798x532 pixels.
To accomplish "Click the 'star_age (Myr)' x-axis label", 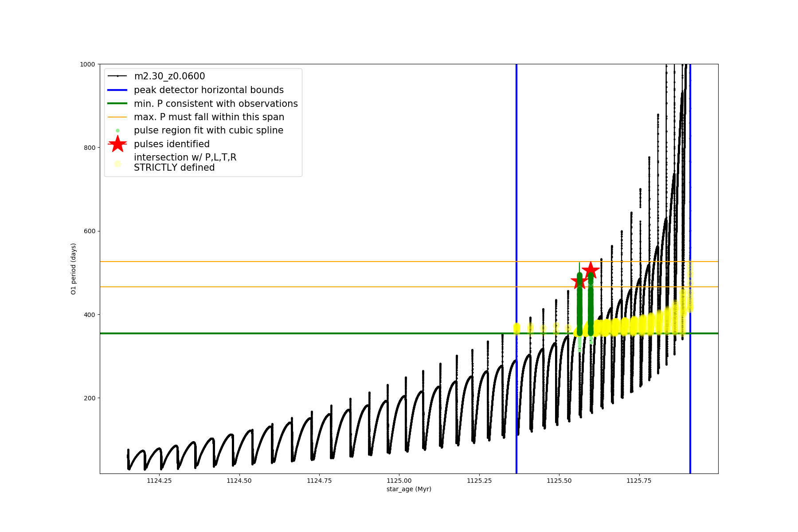I will (x=409, y=489).
